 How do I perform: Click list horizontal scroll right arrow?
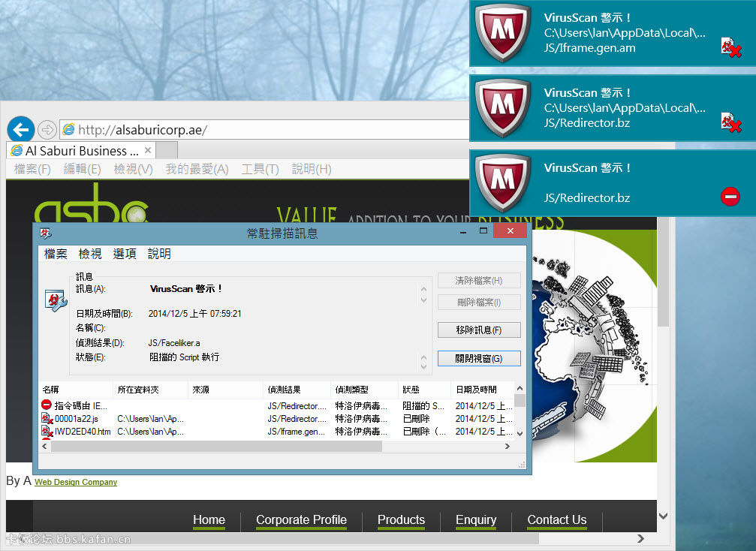508,447
